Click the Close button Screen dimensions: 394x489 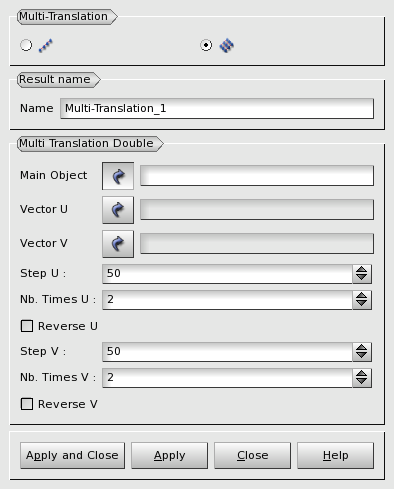(252, 456)
